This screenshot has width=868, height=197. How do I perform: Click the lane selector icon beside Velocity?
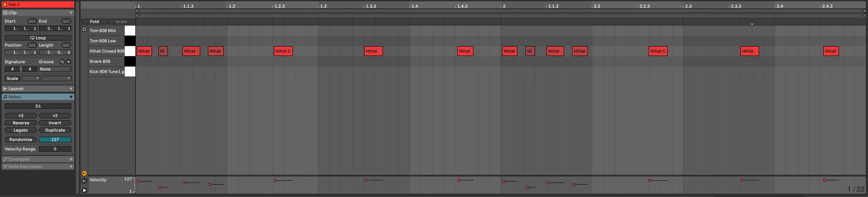coord(84,181)
